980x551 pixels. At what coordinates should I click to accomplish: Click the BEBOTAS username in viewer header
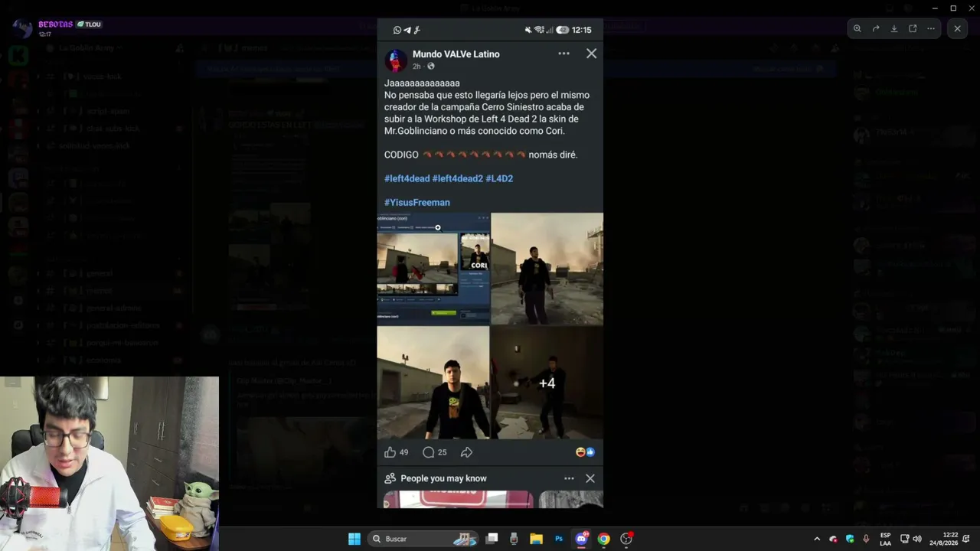click(56, 24)
